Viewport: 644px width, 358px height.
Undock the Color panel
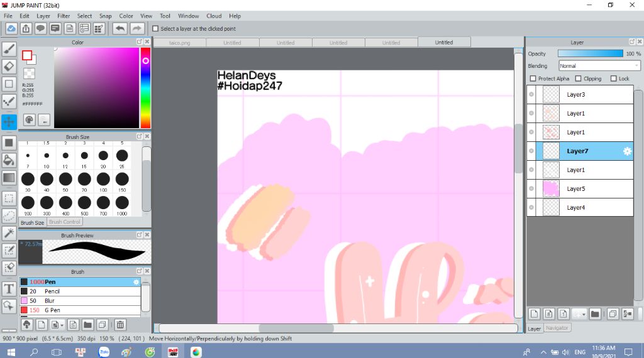(x=139, y=42)
